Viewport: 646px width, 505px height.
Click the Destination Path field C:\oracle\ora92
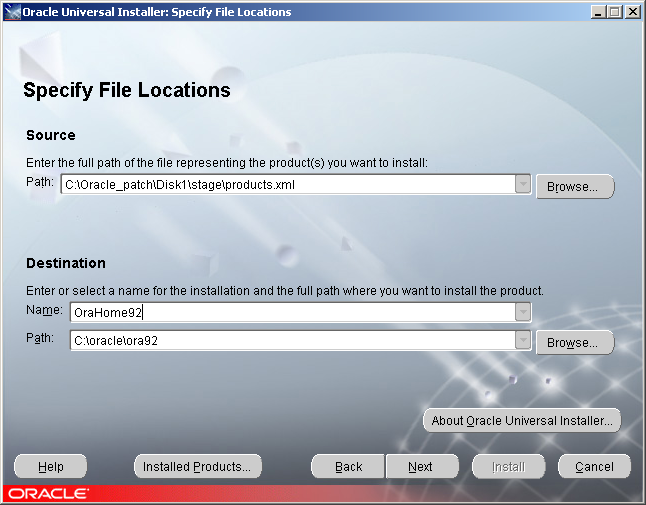pyautogui.click(x=292, y=341)
